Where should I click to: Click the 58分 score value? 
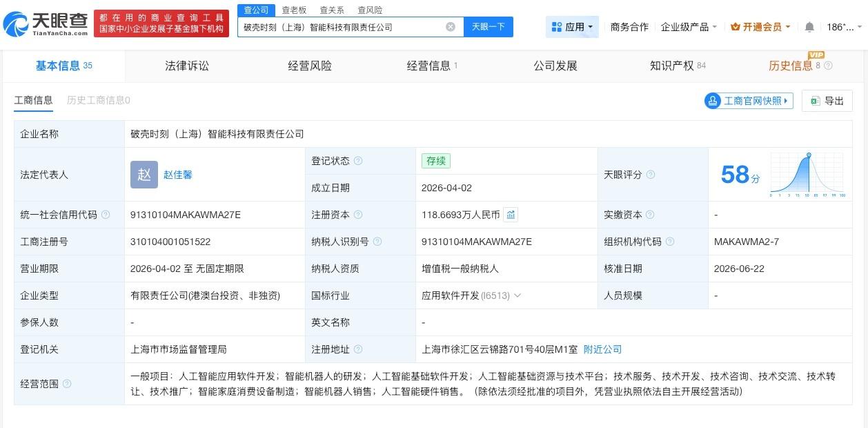pos(740,175)
